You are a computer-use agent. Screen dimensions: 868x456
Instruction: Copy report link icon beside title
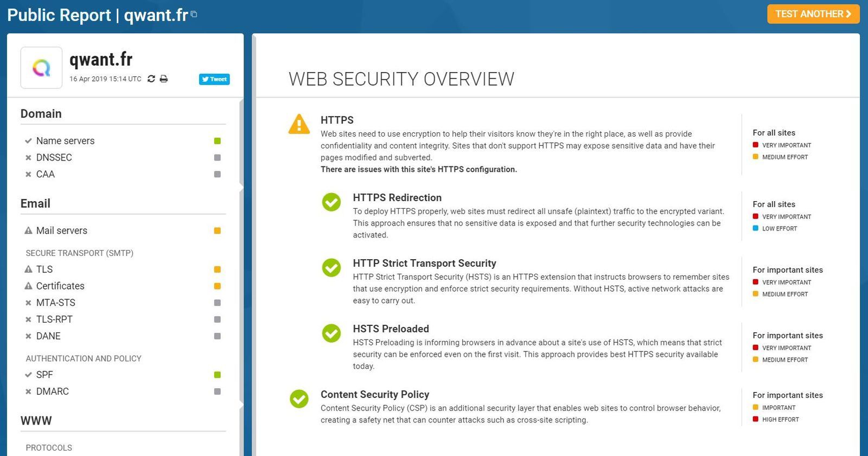pos(194,14)
